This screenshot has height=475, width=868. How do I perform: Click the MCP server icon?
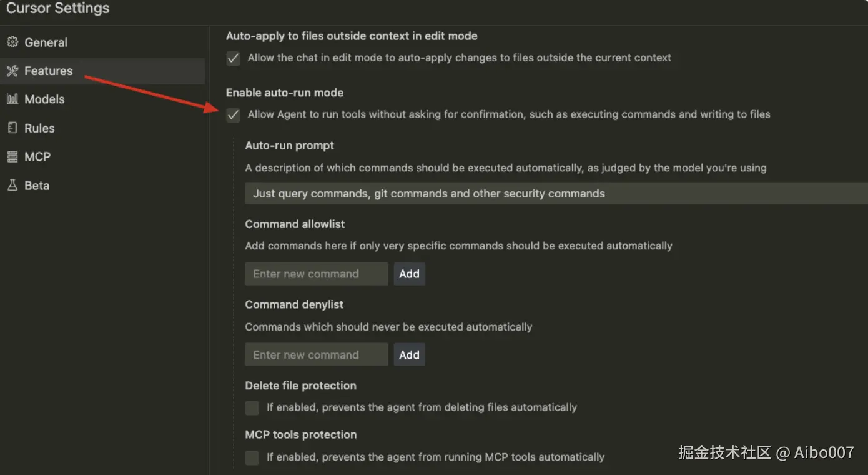(x=12, y=157)
